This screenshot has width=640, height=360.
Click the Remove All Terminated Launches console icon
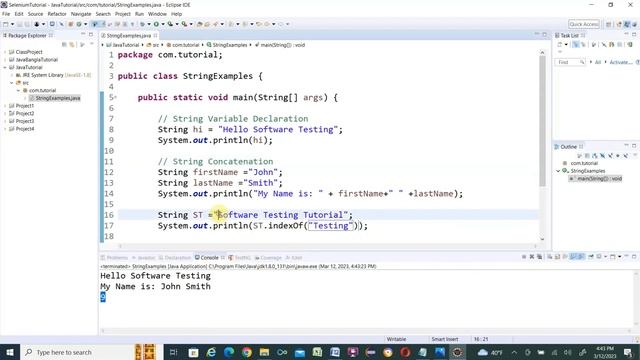(x=540, y=257)
